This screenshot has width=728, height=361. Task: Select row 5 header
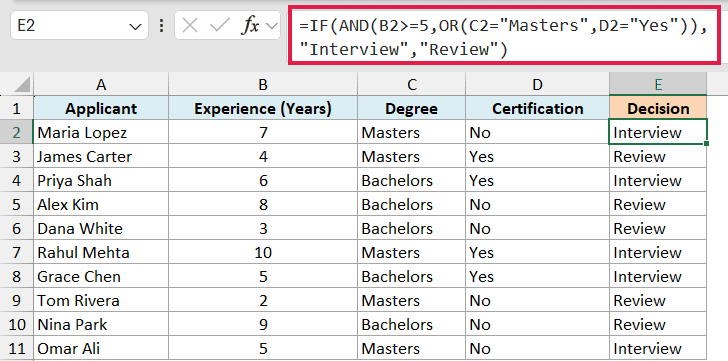point(17,204)
